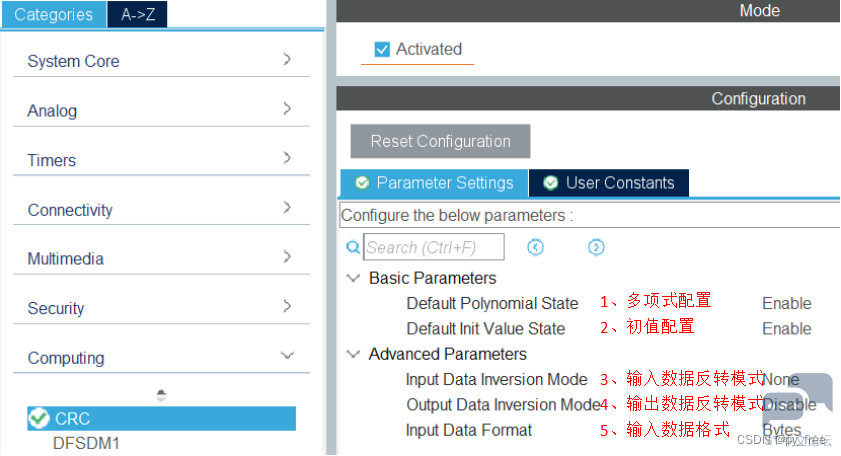This screenshot has width=841, height=456.
Task: Expand the Connectivity category
Action: tap(161, 209)
